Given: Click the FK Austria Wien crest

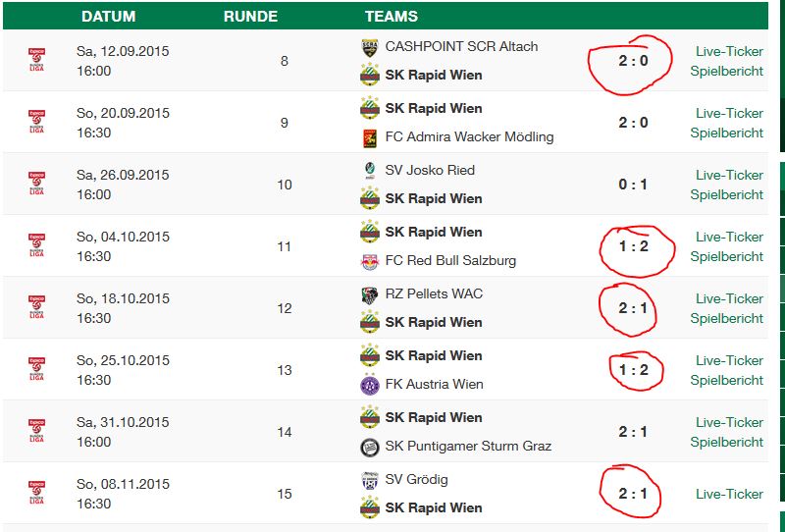Looking at the screenshot, I should tap(370, 385).
